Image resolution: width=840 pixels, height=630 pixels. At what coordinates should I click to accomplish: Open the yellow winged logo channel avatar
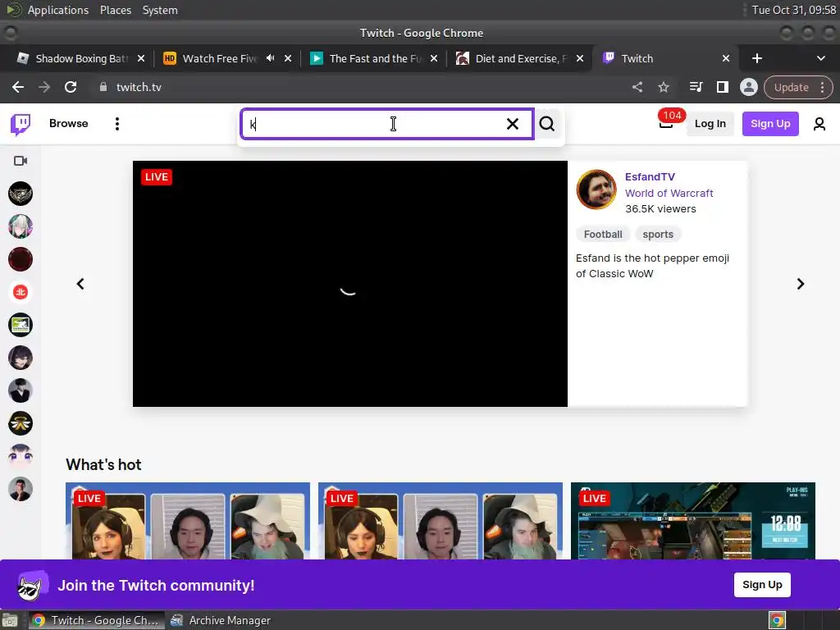point(21,423)
